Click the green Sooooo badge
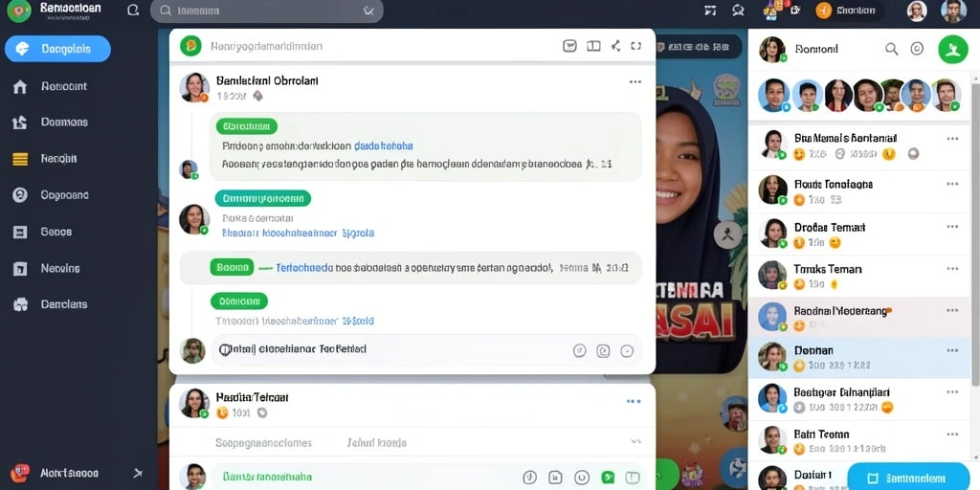Screen dimensions: 980x490 click(232, 268)
